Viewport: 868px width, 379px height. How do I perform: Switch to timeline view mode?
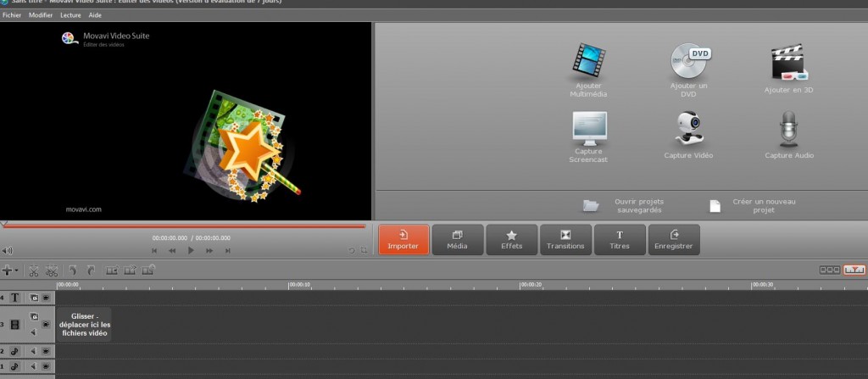click(854, 270)
